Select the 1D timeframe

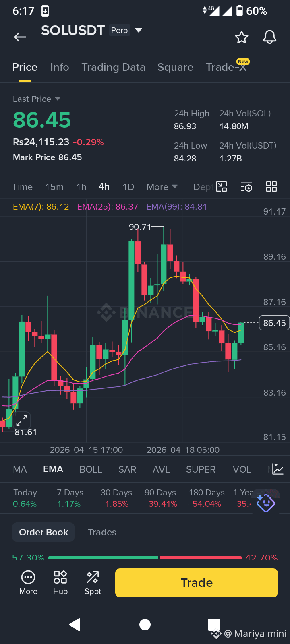click(x=128, y=187)
